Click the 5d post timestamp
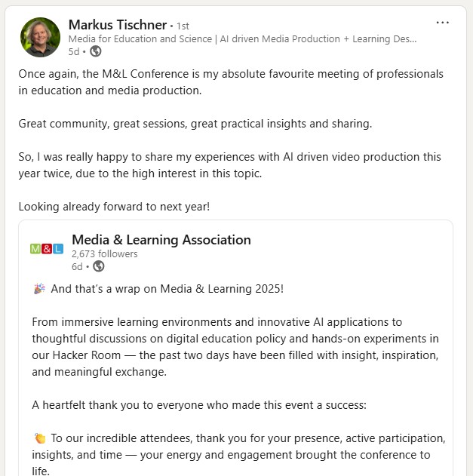Viewport: 473px width, 476px height. click(x=73, y=51)
